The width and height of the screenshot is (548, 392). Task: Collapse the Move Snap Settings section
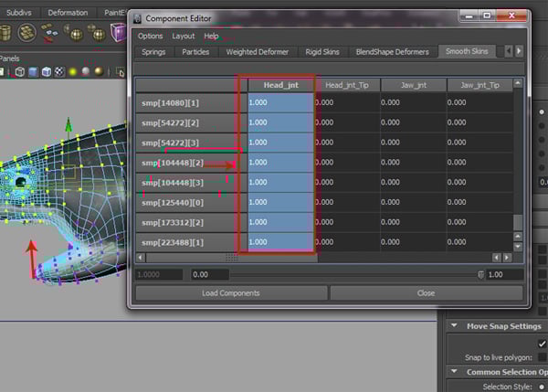coord(454,326)
